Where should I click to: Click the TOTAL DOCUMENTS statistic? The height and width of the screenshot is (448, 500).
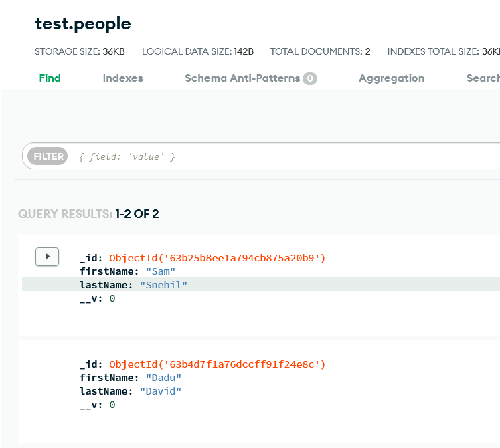[x=320, y=51]
